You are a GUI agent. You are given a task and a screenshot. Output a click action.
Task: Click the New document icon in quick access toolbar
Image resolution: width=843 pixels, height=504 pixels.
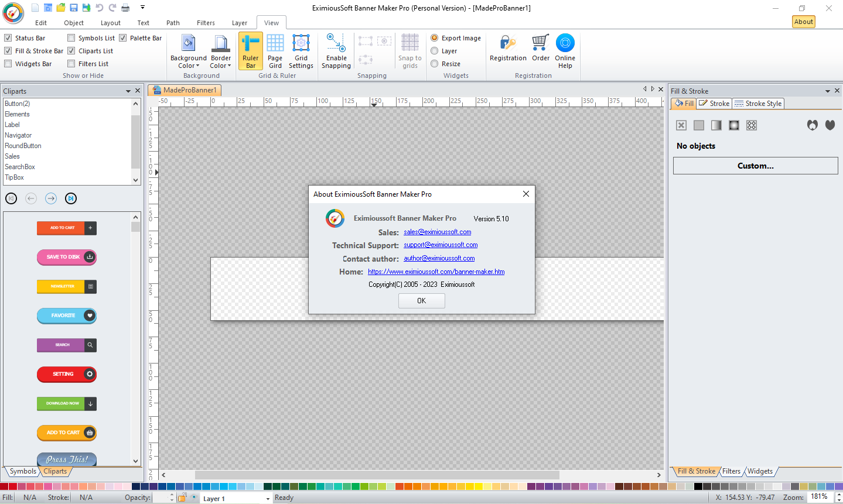click(x=35, y=8)
